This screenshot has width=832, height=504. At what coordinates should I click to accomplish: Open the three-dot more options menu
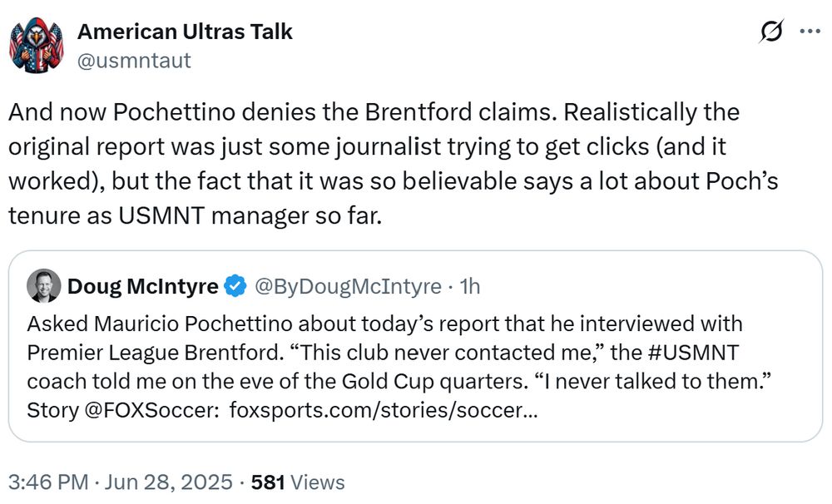810,32
